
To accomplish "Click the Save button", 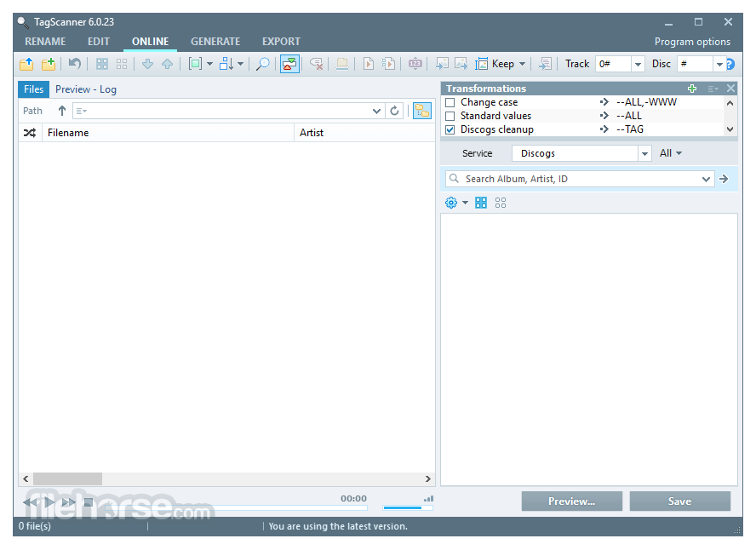I will click(x=680, y=501).
